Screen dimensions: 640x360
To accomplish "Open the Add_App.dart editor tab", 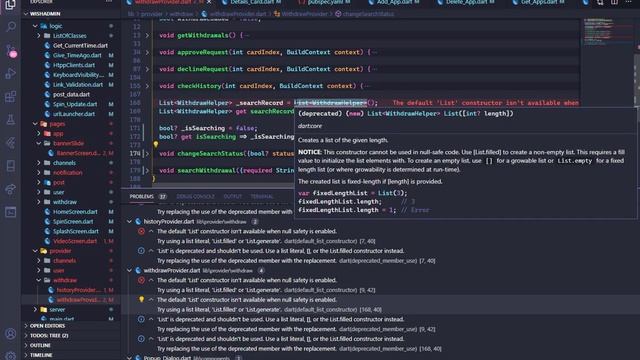I will 394,2.
